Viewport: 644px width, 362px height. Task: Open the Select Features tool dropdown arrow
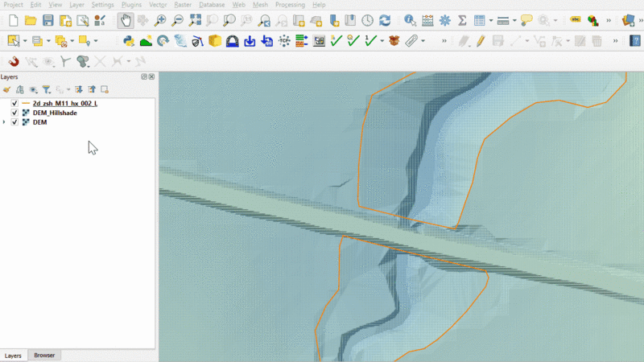(24, 40)
